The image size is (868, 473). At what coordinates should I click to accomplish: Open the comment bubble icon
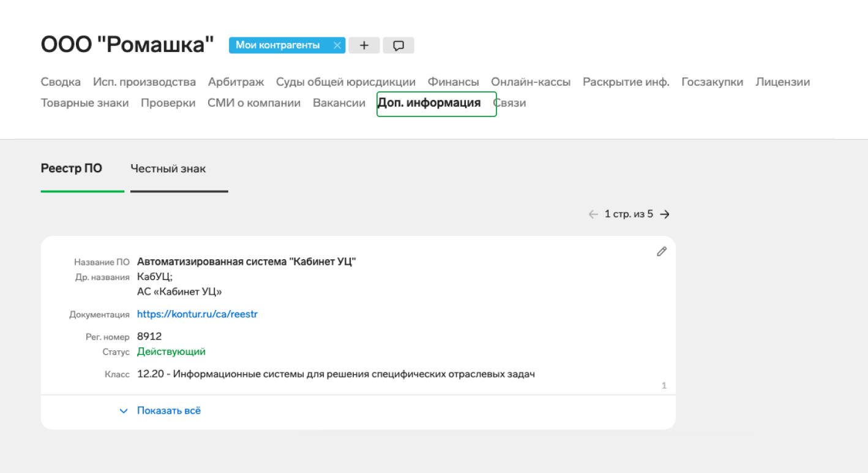(x=398, y=45)
